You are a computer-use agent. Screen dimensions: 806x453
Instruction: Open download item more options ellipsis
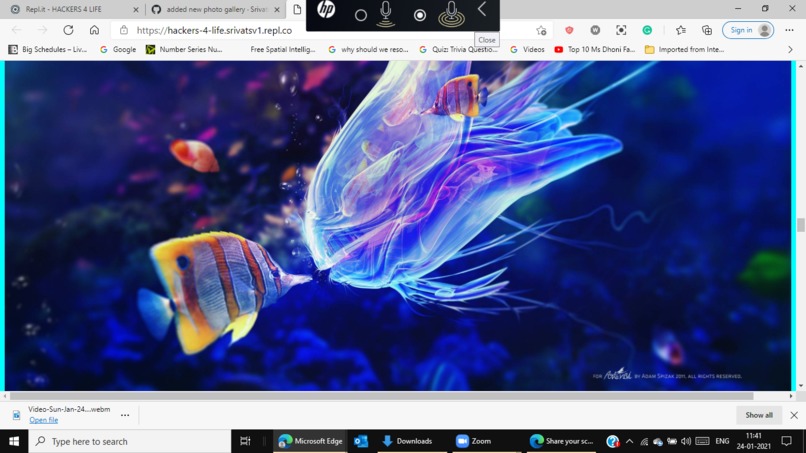tap(125, 415)
